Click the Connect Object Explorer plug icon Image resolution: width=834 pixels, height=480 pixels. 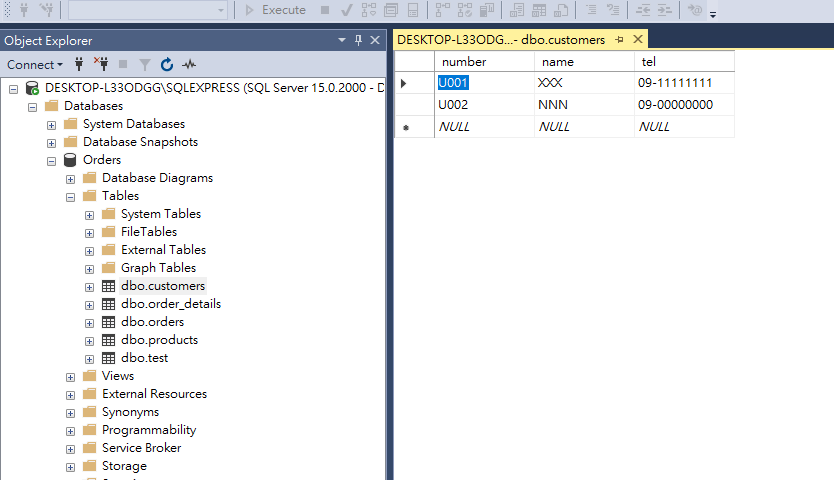(79, 64)
